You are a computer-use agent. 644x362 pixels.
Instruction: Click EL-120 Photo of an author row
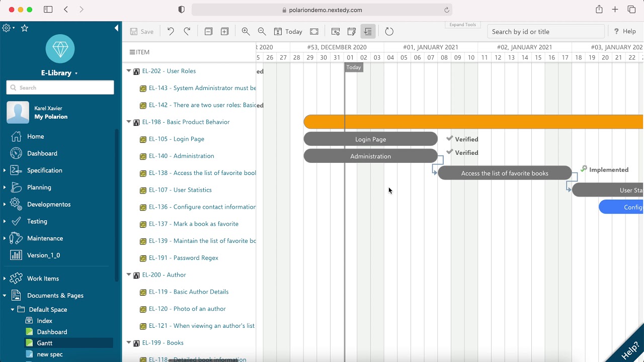tap(187, 309)
